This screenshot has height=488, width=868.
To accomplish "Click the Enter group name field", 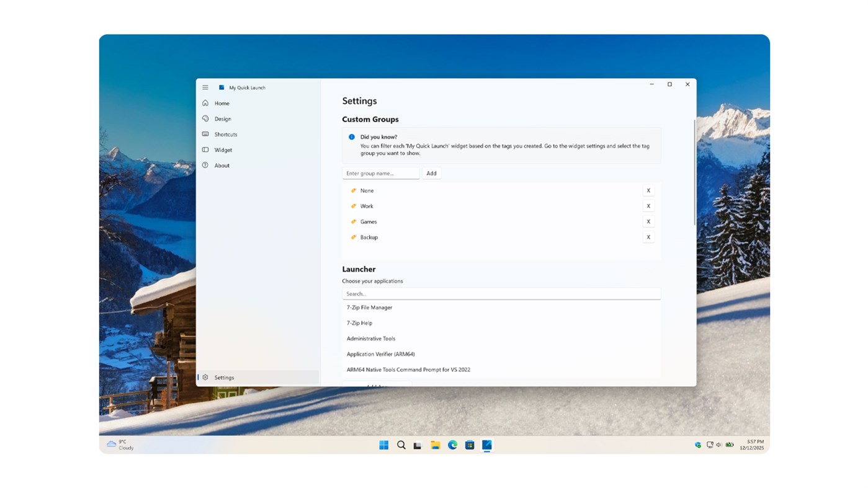I will coord(380,173).
